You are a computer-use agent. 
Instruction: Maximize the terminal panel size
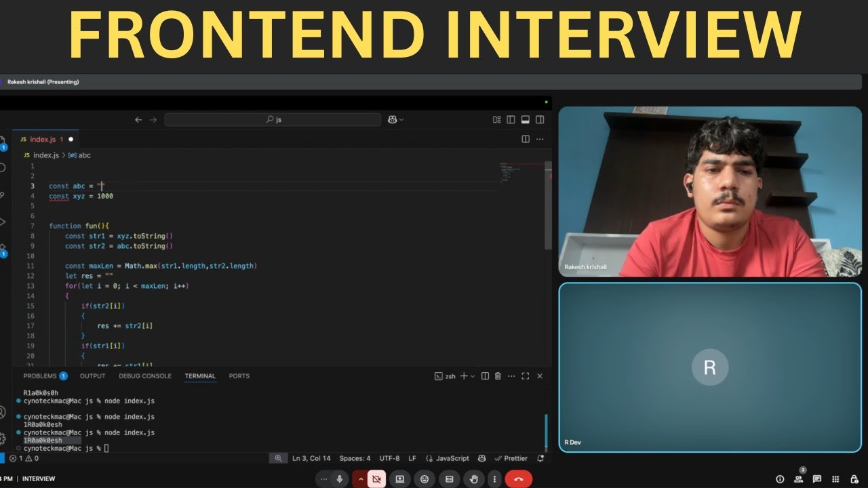pyautogui.click(x=526, y=375)
